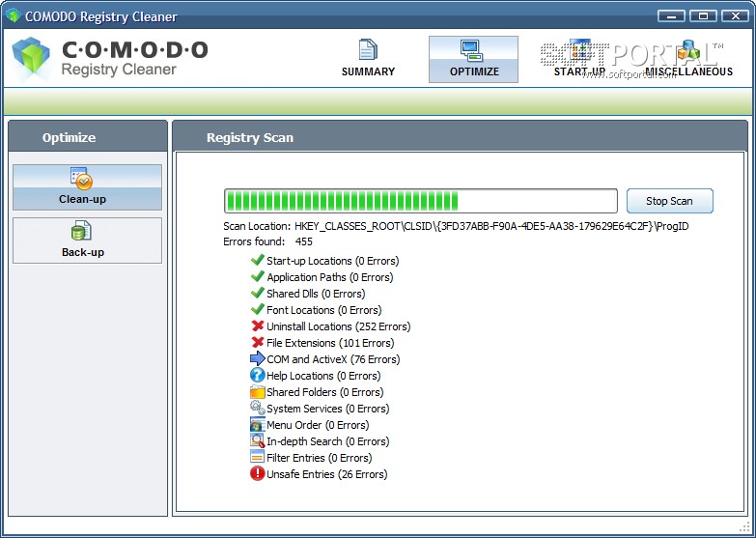Click the Menu Order icon
Viewport: 756px width, 538px height.
pos(258,424)
